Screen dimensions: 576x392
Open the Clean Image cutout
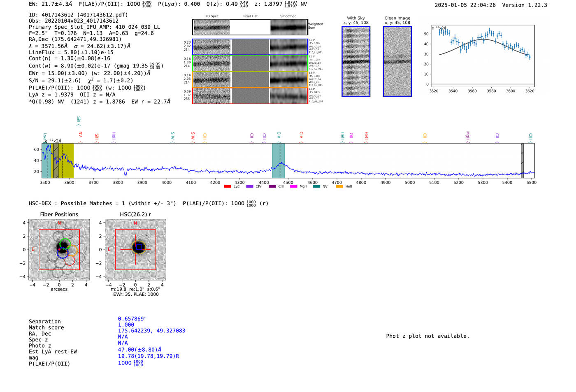point(397,61)
